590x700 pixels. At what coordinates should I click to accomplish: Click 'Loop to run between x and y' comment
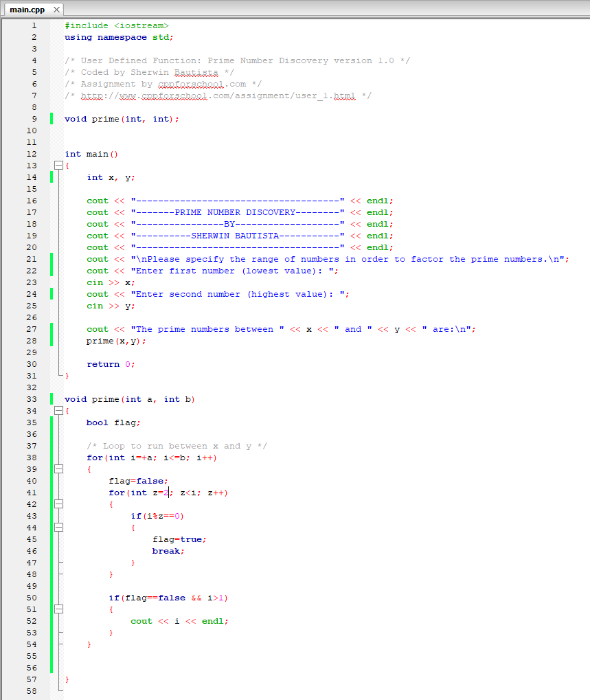coord(177,446)
